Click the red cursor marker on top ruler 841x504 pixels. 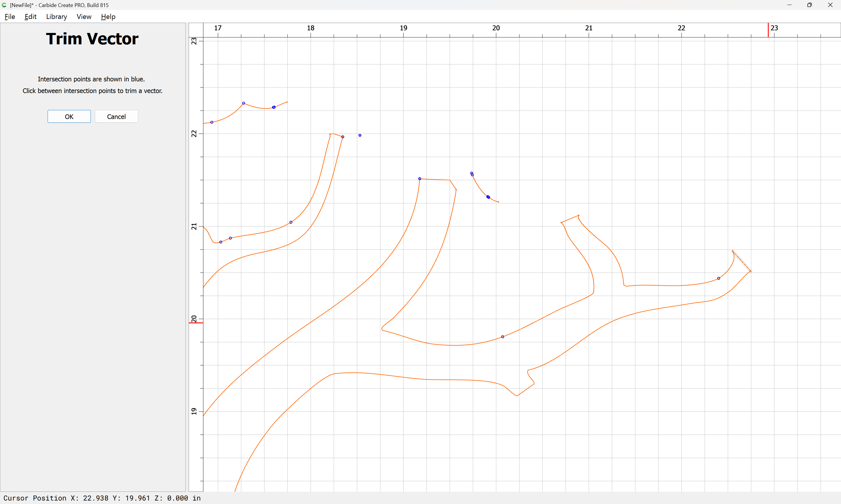point(768,30)
